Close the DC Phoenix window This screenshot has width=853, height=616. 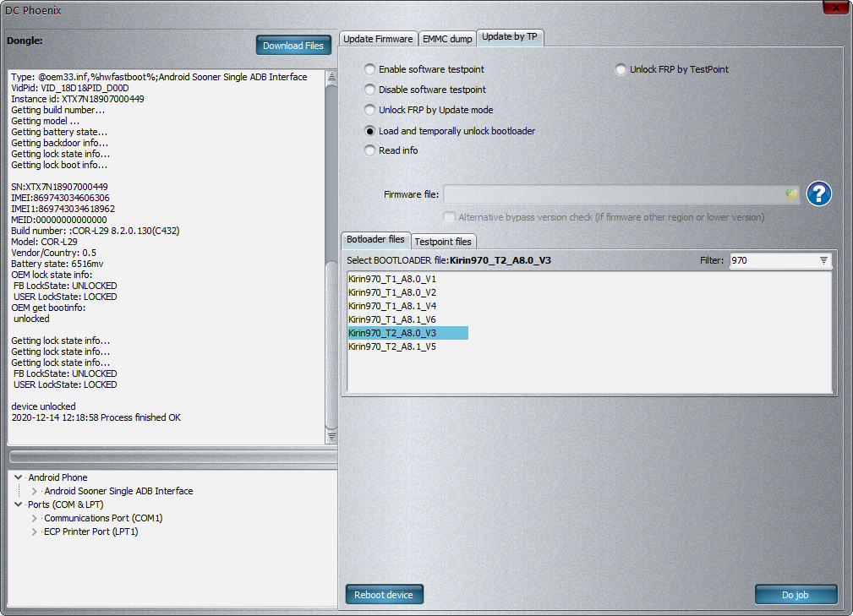coord(835,8)
